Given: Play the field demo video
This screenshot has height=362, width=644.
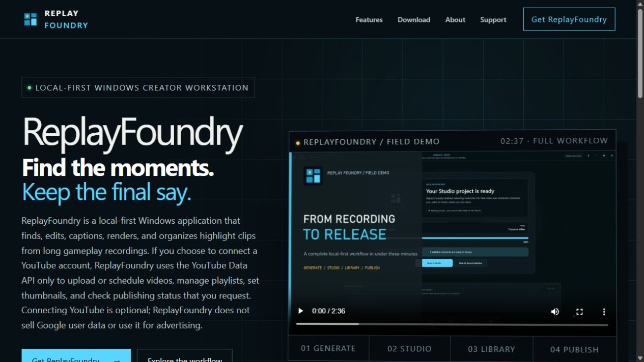Looking at the screenshot, I should 300,311.
